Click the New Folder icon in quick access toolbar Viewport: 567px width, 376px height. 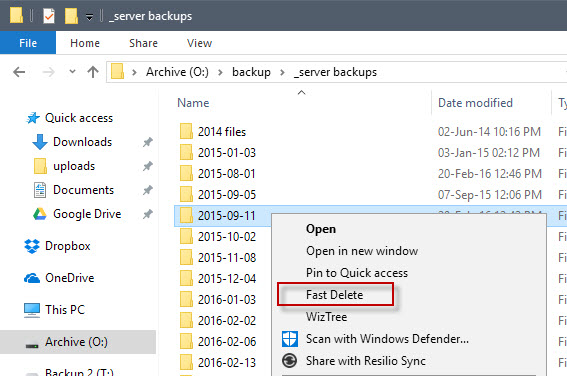click(71, 16)
